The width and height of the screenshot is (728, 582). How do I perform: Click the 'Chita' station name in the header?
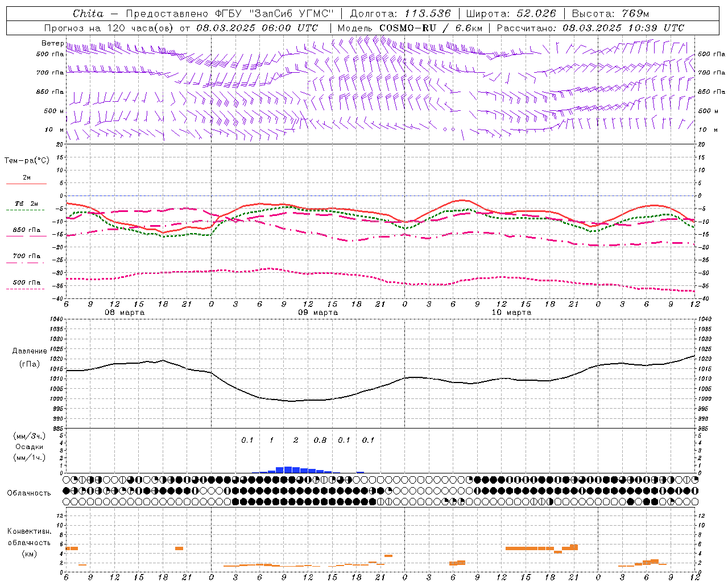click(x=88, y=14)
